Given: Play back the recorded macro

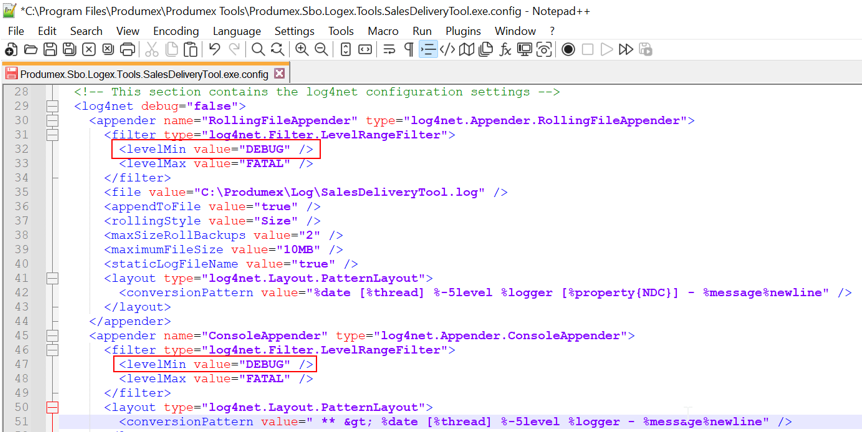Looking at the screenshot, I should coord(607,50).
